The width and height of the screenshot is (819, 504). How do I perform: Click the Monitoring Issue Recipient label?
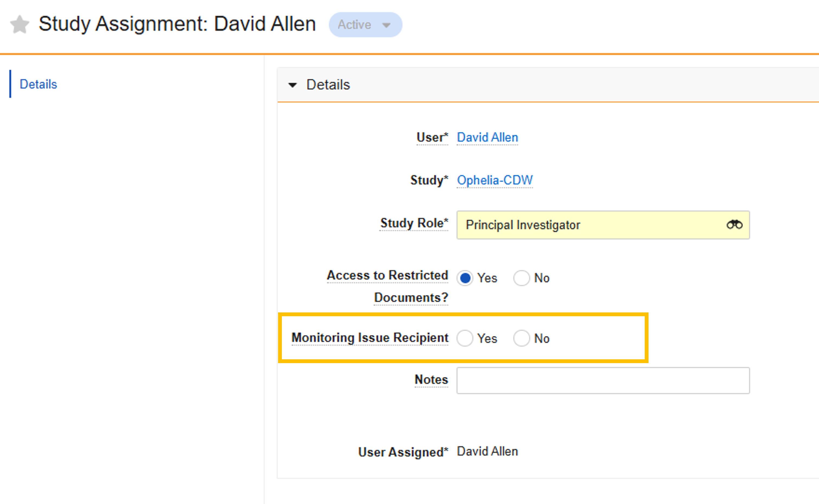[x=370, y=338]
